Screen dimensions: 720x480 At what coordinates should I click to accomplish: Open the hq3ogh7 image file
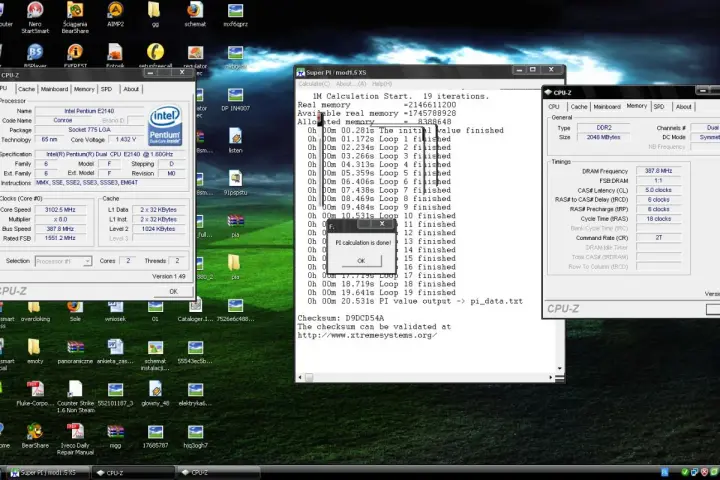click(195, 436)
